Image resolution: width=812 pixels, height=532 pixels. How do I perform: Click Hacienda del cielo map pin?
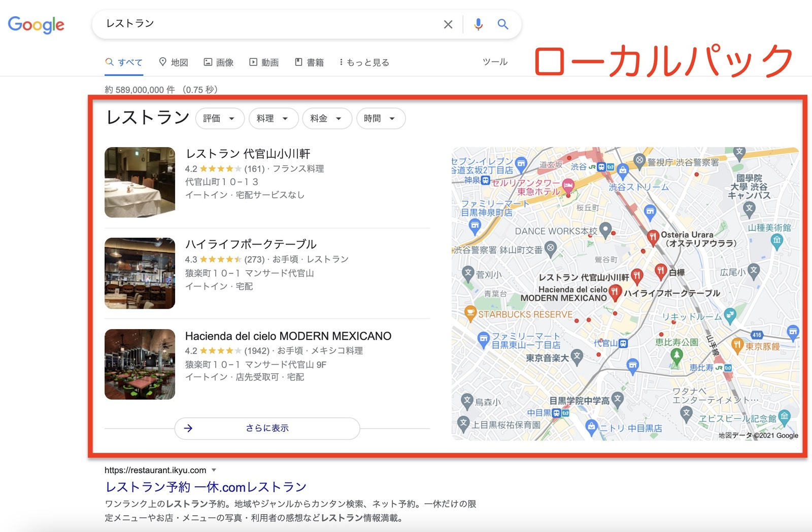(615, 292)
